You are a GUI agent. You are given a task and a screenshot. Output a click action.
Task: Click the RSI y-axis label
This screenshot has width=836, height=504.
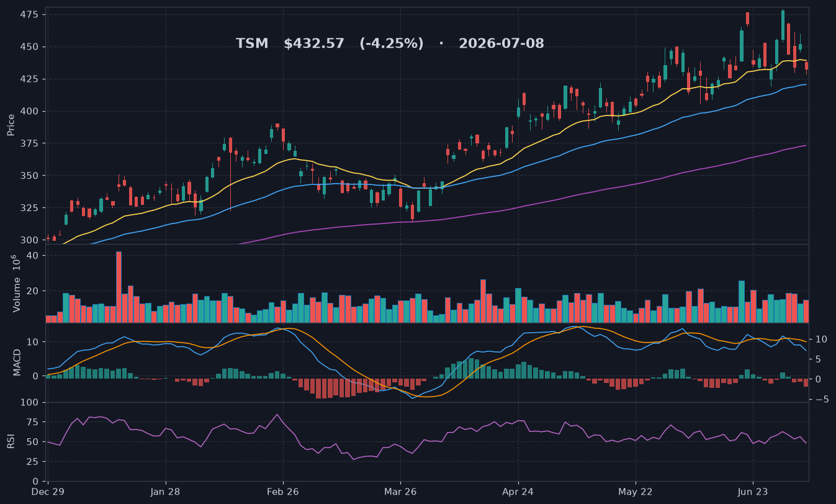(11, 441)
